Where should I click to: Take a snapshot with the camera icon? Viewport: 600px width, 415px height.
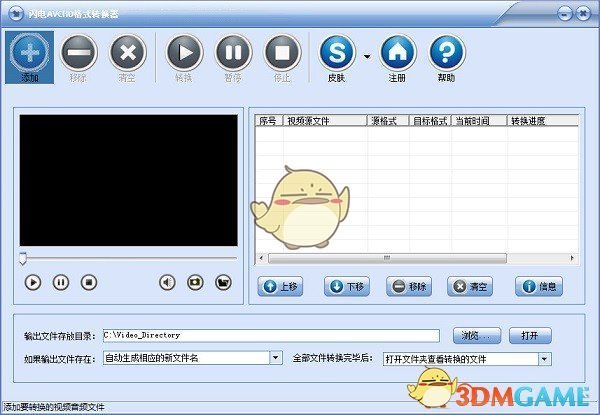pos(195,283)
